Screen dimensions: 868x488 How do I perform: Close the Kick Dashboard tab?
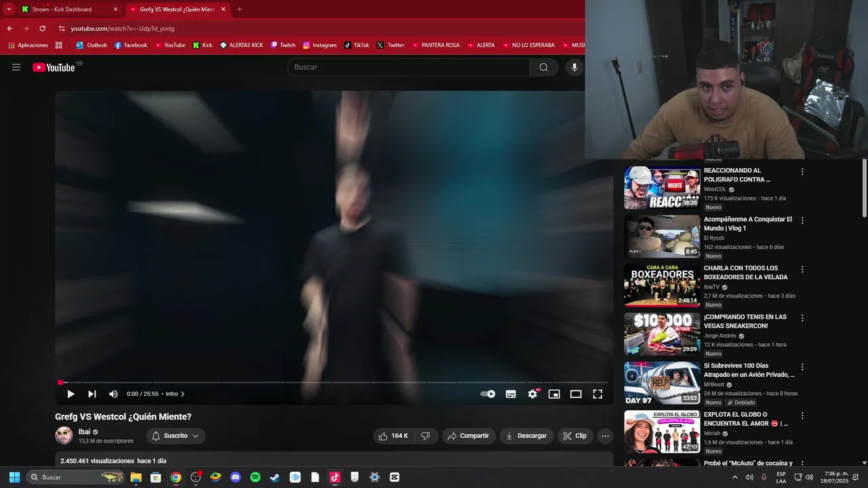point(115,9)
